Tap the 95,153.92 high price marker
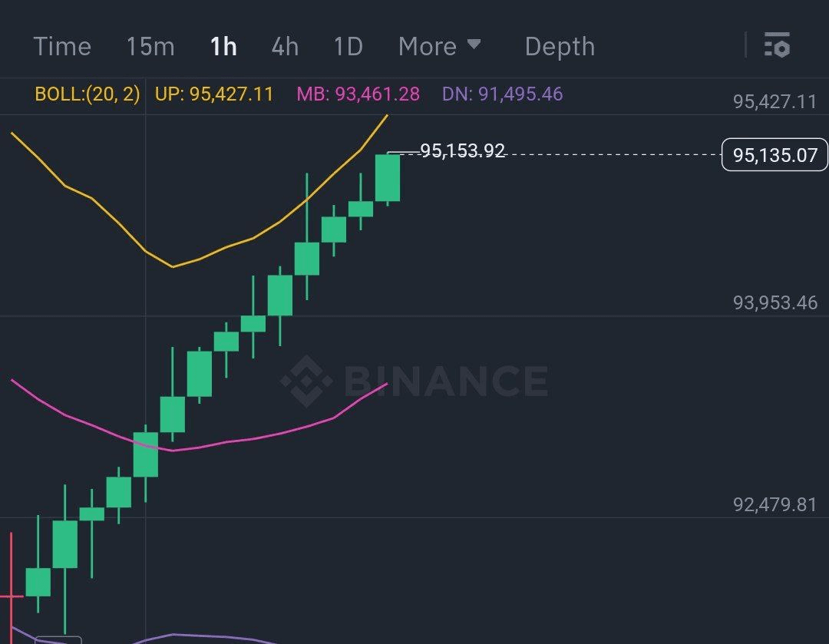The image size is (829, 644). 462,151
